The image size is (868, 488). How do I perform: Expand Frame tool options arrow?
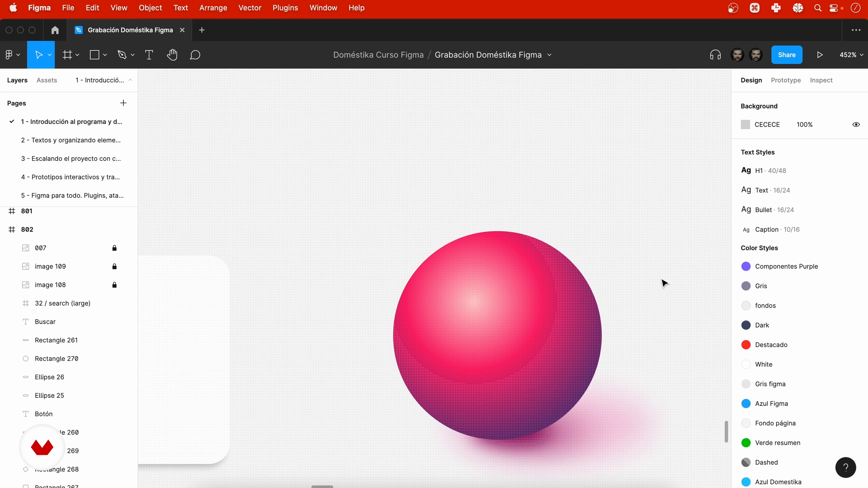77,55
